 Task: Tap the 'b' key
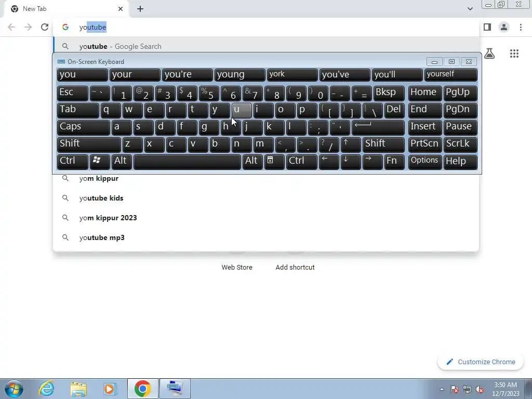220,144
